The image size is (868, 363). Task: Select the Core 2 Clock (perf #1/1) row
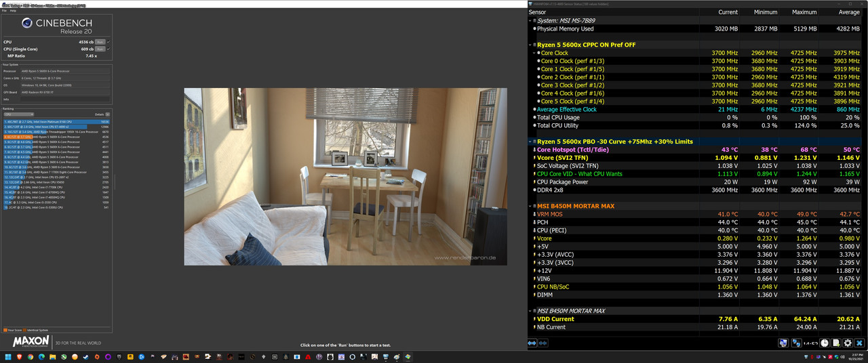tap(695, 77)
